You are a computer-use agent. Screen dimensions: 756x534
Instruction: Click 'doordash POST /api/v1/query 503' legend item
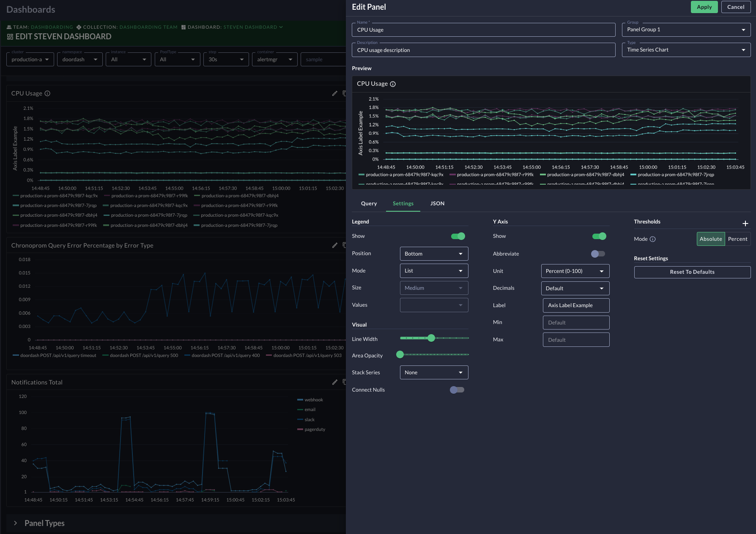pos(304,355)
